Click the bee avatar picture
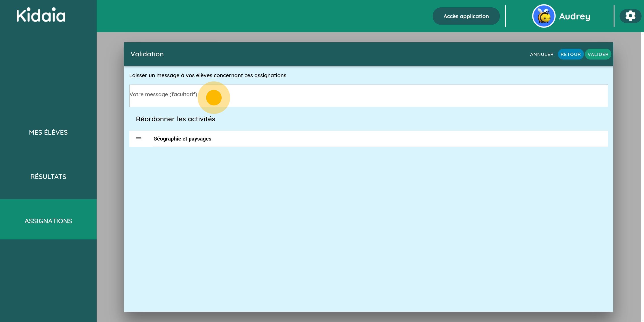The width and height of the screenshot is (644, 322). pos(544,16)
